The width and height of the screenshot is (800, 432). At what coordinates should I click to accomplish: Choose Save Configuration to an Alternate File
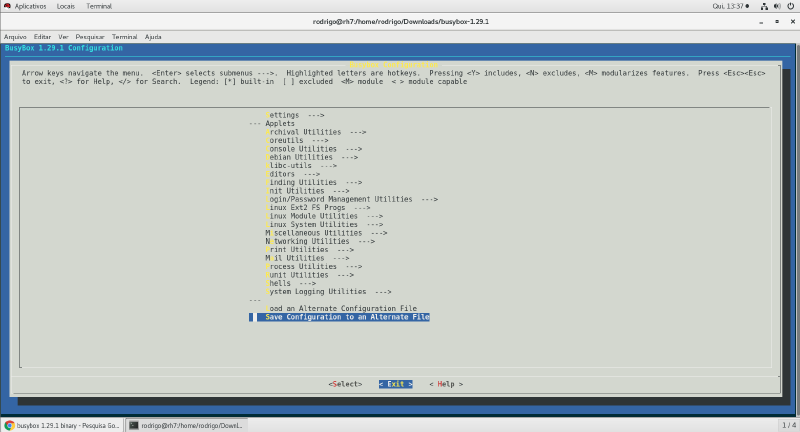tap(346, 317)
